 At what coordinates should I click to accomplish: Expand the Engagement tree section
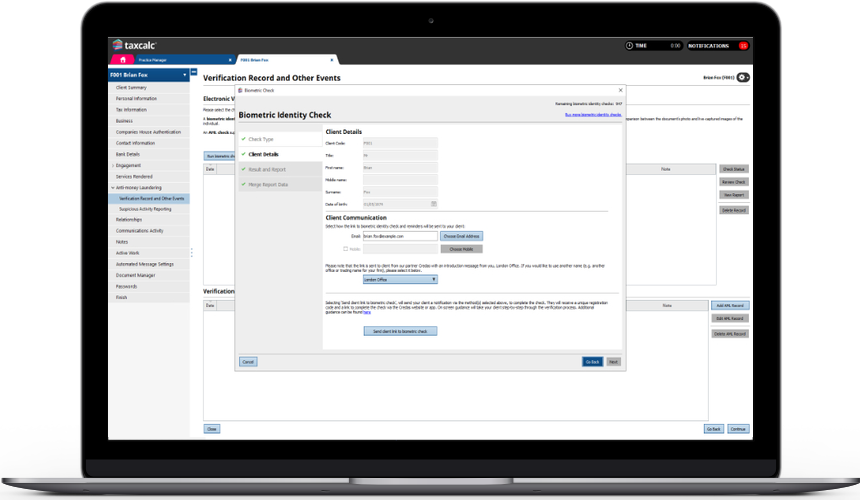click(112, 166)
